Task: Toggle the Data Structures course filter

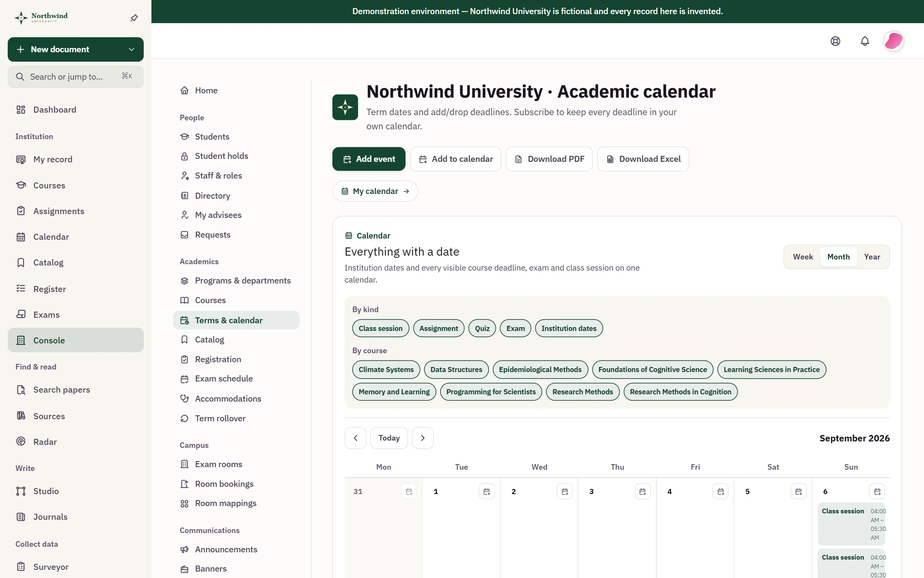Action: (x=456, y=369)
